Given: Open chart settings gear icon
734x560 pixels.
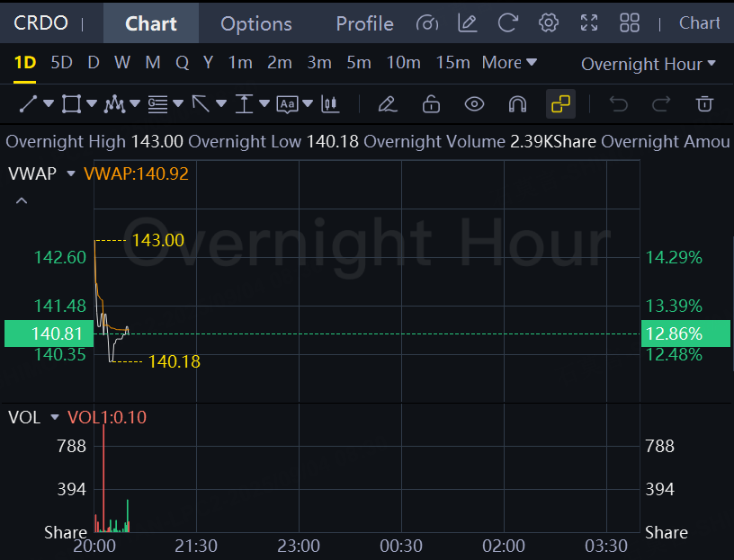Looking at the screenshot, I should (x=549, y=23).
